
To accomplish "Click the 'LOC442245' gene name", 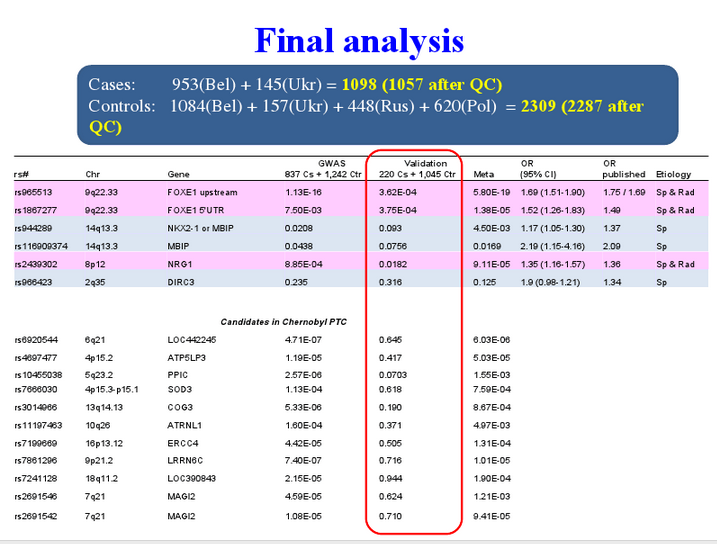I will [x=192, y=340].
